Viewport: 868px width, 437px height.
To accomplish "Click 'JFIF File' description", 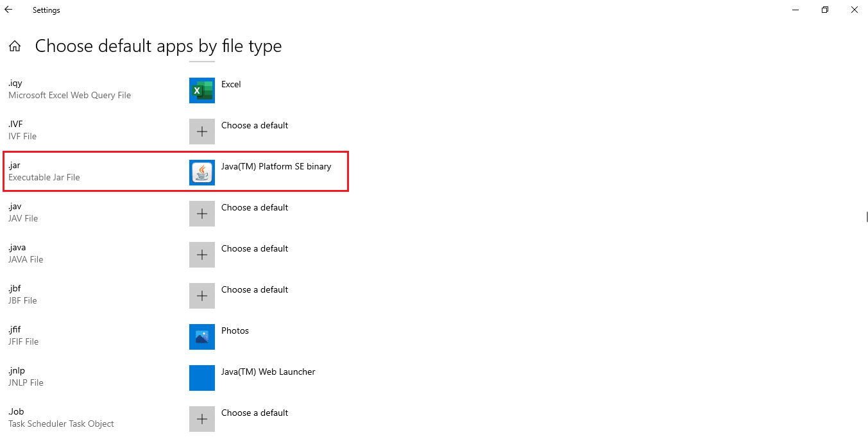I will pyautogui.click(x=24, y=341).
